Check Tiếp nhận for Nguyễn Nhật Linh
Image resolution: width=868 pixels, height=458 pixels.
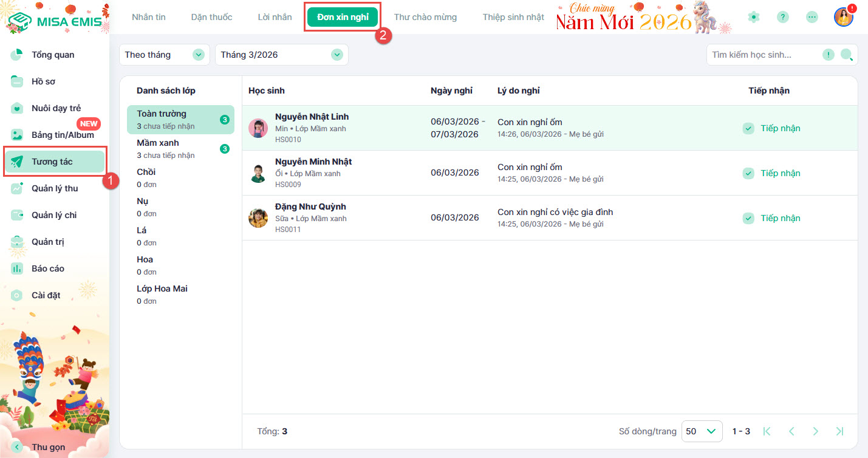[749, 128]
